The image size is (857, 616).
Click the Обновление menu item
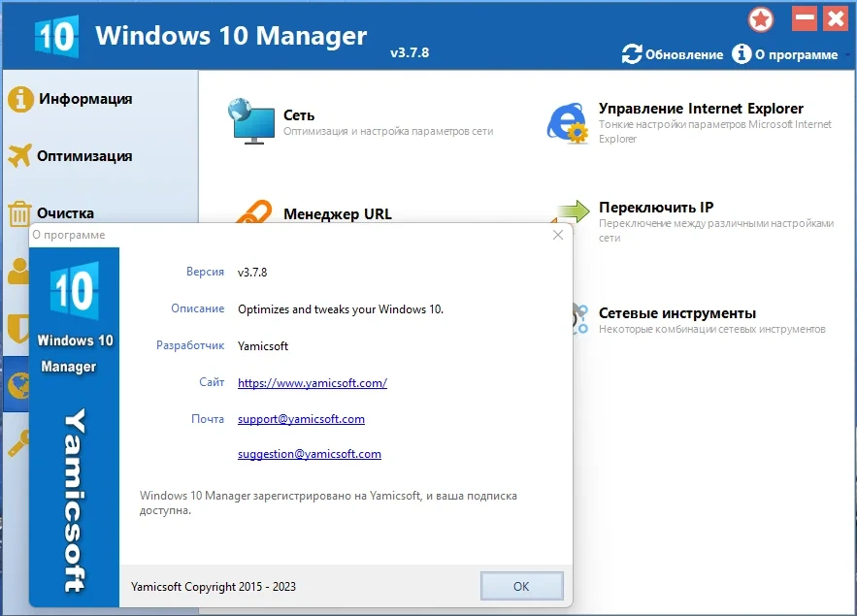[683, 54]
